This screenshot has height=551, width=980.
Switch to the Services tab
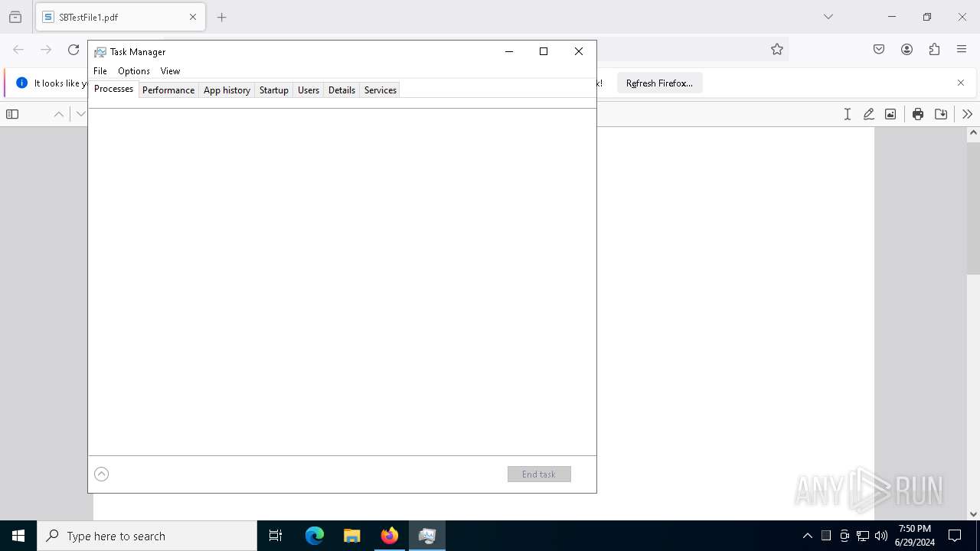tap(381, 90)
